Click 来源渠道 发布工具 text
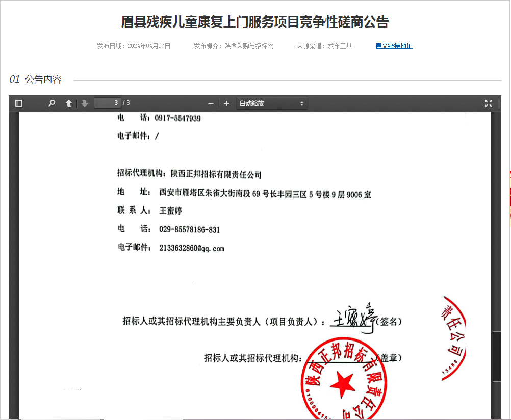This screenshot has width=511, height=420. coord(324,46)
